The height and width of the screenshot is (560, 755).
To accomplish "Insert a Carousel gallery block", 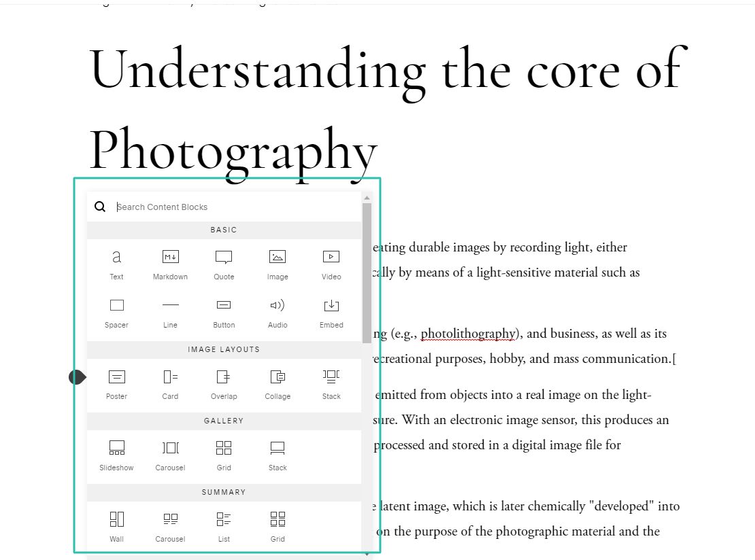I will click(170, 455).
